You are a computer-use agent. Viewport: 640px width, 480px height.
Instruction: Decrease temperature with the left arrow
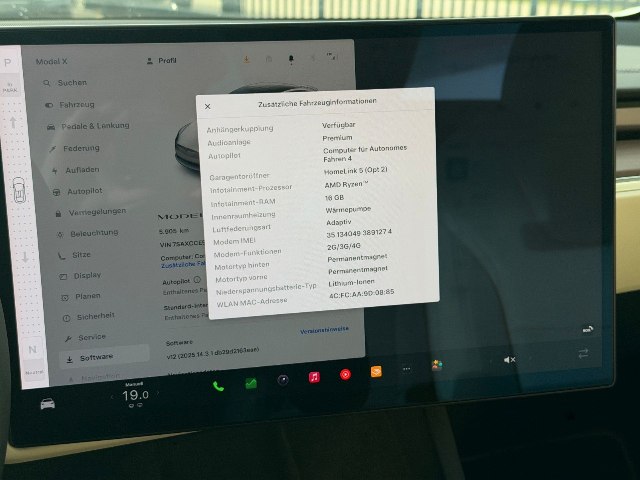point(113,397)
